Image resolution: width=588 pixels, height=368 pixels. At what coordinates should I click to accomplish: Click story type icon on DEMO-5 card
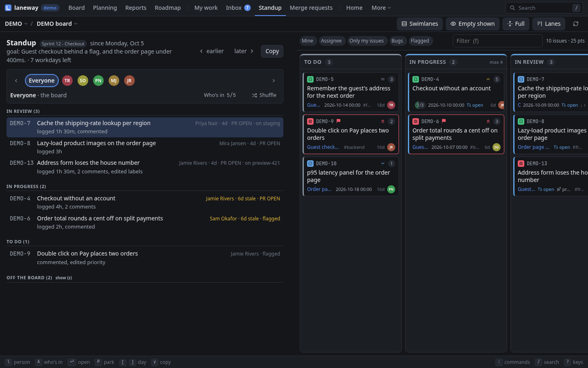pos(310,79)
